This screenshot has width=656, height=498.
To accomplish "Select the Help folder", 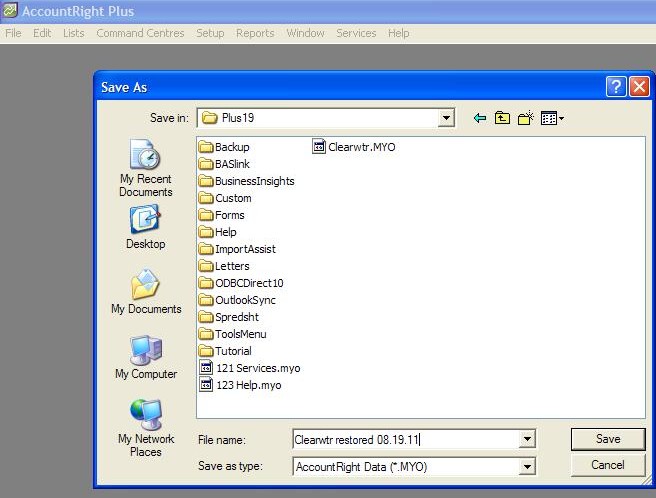I will (218, 232).
